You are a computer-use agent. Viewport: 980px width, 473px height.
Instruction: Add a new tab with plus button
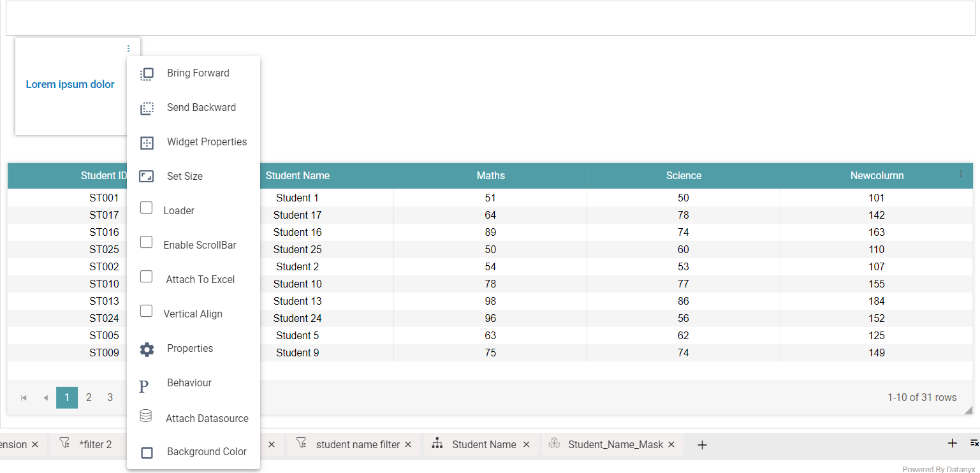click(702, 445)
